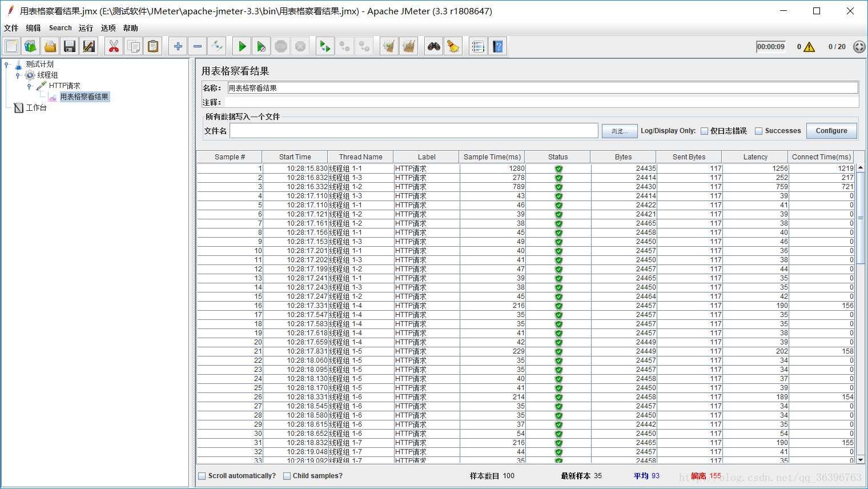Click the 浏览... browse button
This screenshot has height=489, width=868.
click(x=620, y=131)
